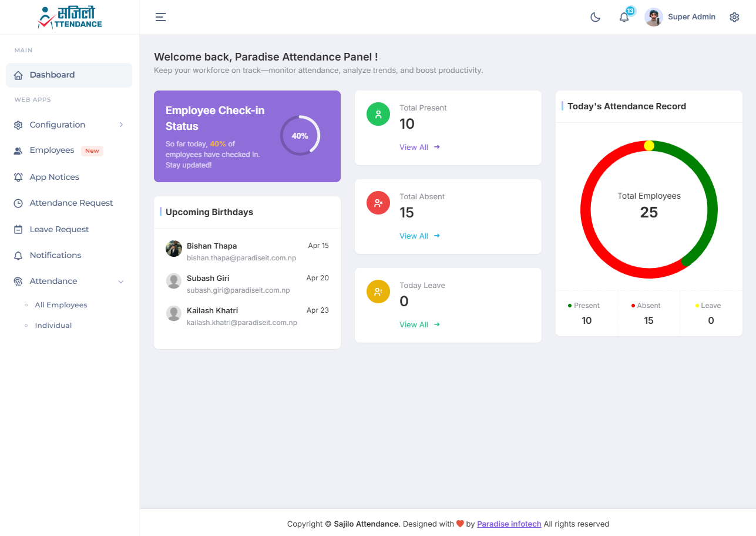Click Bishan Thapa's profile picture
This screenshot has height=536, width=756.
174,249
